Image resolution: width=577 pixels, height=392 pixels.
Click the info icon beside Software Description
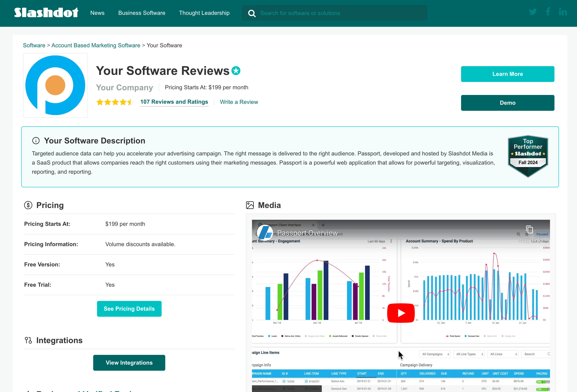[36, 140]
